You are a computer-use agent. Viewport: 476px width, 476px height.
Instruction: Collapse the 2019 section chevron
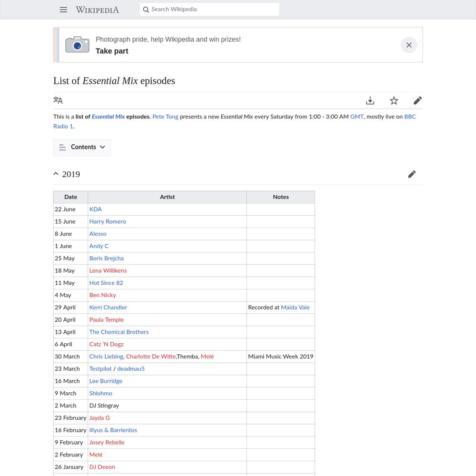pos(56,174)
